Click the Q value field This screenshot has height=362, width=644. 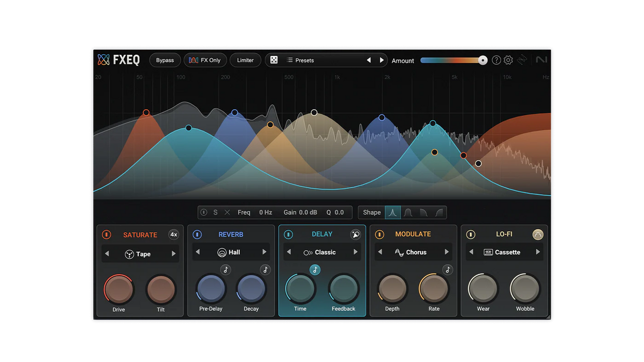tap(339, 213)
